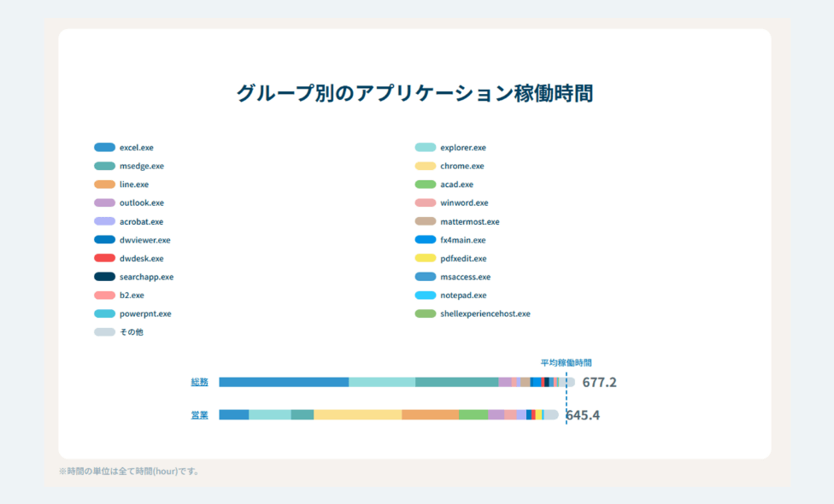Viewport: 834px width, 504px height.
Task: Click the 平均稼働時間 label above the dashed line
Action: (567, 361)
